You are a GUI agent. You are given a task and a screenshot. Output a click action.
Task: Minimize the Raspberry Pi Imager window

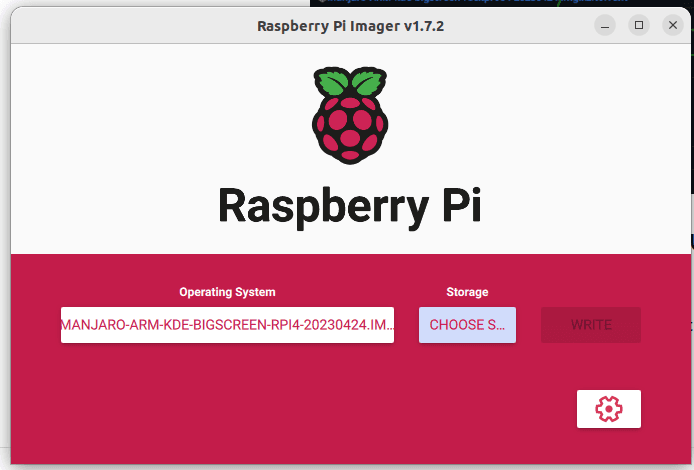pyautogui.click(x=605, y=25)
